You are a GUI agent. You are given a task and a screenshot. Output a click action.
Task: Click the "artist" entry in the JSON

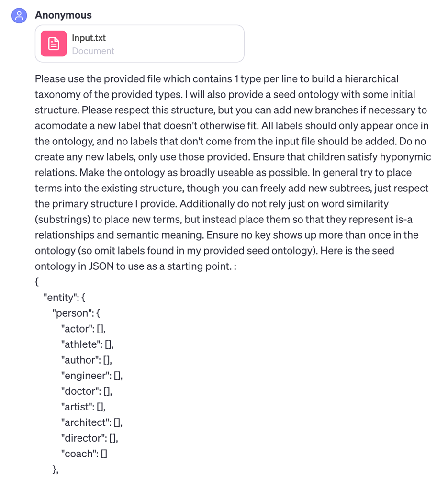(x=77, y=407)
